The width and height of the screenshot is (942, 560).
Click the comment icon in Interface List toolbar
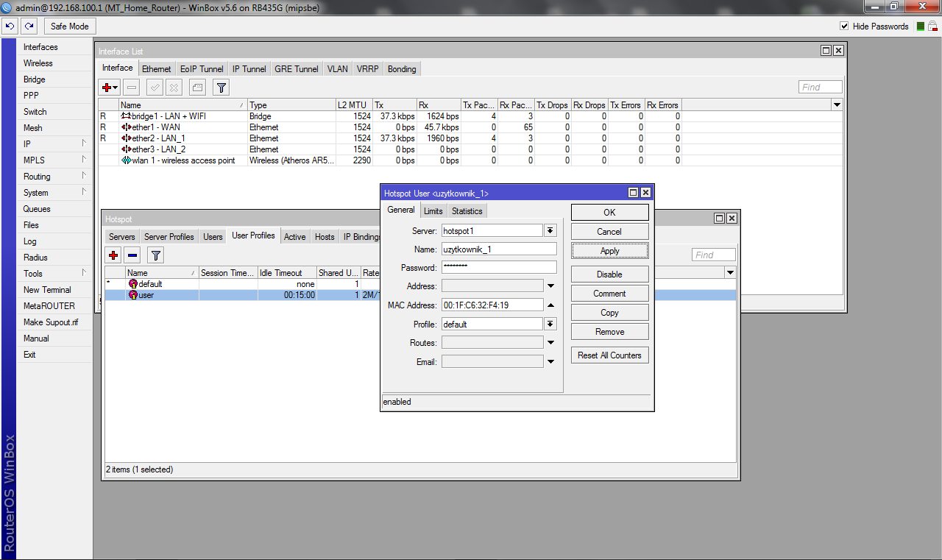(197, 88)
